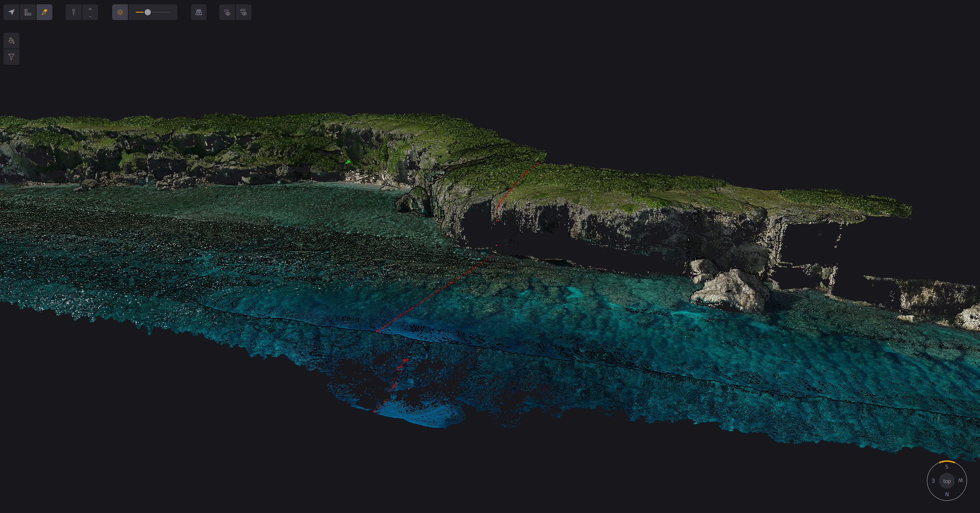This screenshot has height=513, width=980.
Task: Toggle the layers visibility eye icon
Action: (x=244, y=12)
